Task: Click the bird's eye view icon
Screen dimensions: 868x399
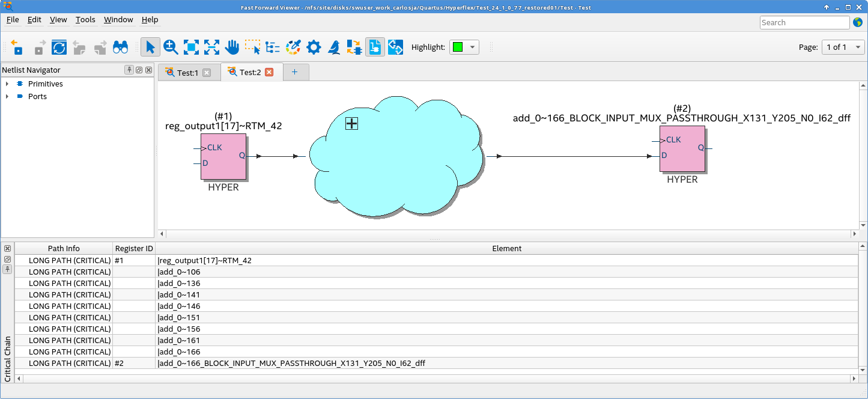Action: pyautogui.click(x=334, y=47)
